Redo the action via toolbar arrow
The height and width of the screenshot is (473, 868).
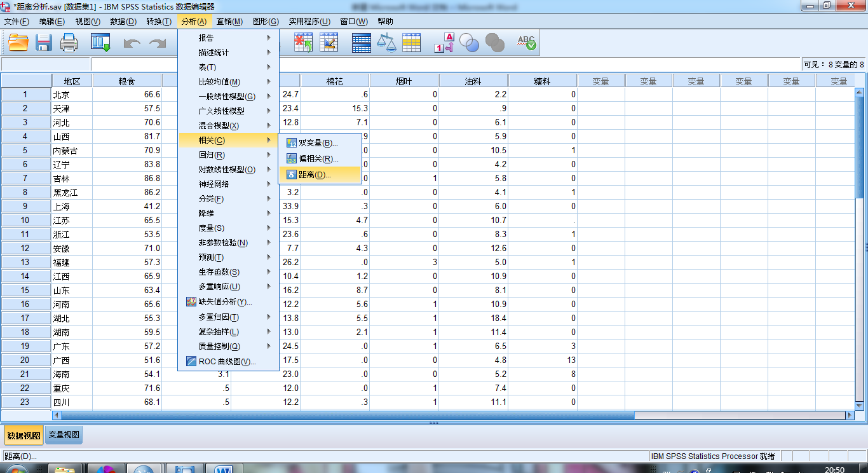click(157, 43)
